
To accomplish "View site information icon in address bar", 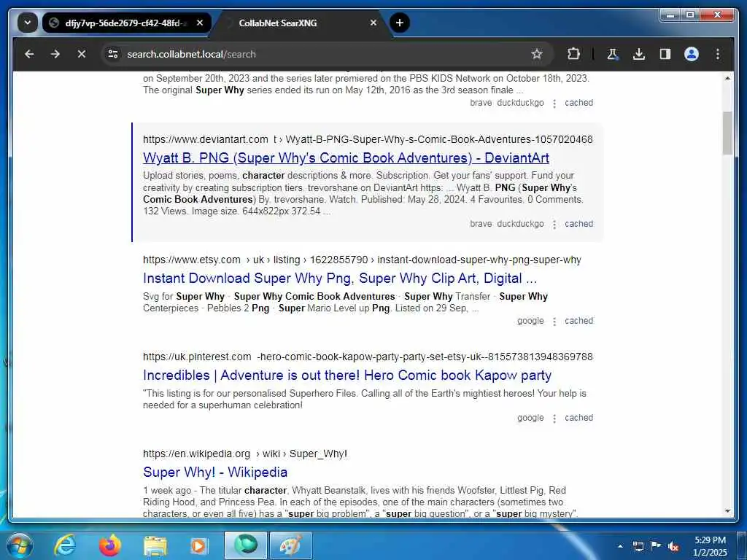I will [113, 54].
